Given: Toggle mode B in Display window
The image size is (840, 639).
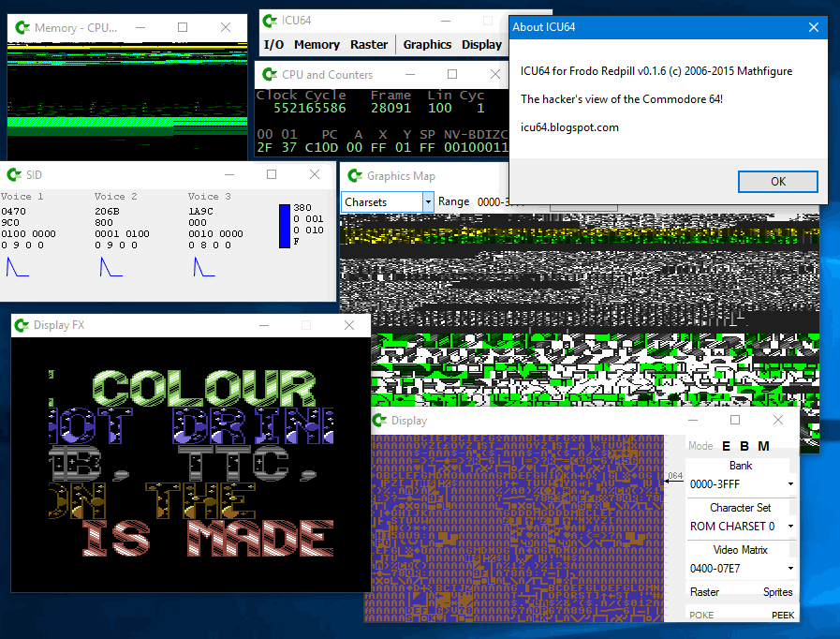Looking at the screenshot, I should (x=744, y=446).
